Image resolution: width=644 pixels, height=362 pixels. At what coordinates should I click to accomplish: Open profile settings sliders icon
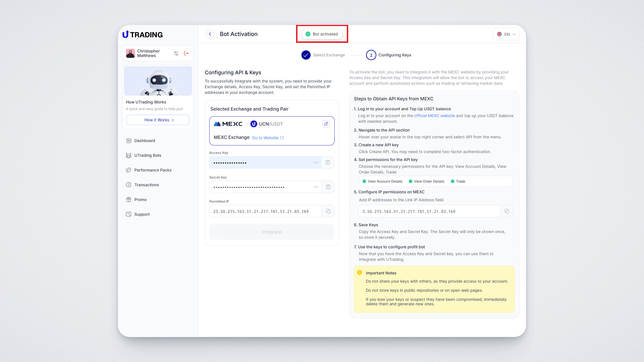176,53
